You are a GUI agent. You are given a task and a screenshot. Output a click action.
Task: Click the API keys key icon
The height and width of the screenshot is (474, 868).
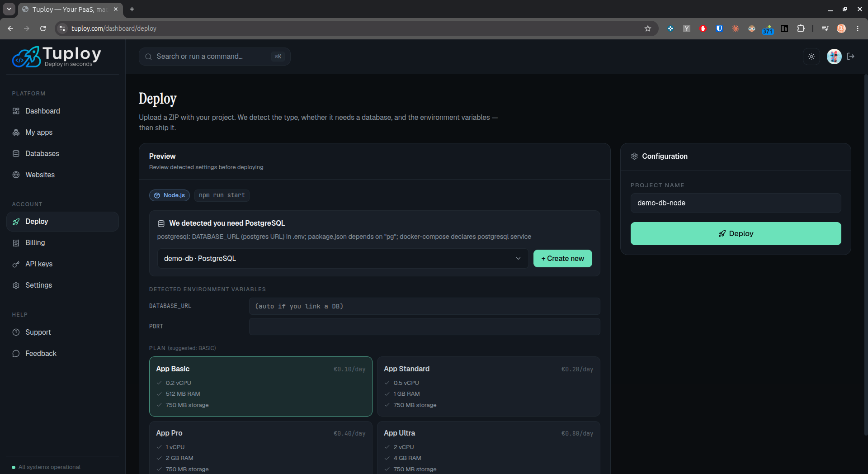pyautogui.click(x=16, y=264)
